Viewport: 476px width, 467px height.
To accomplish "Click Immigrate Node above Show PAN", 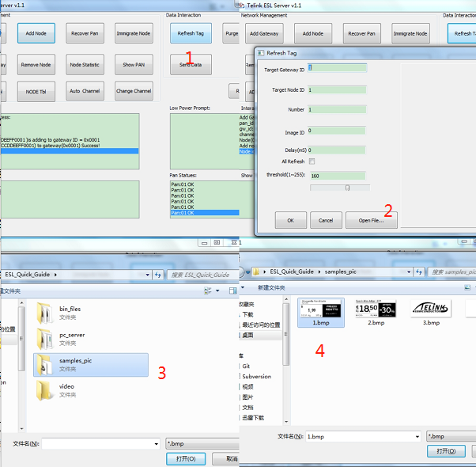I will (134, 33).
